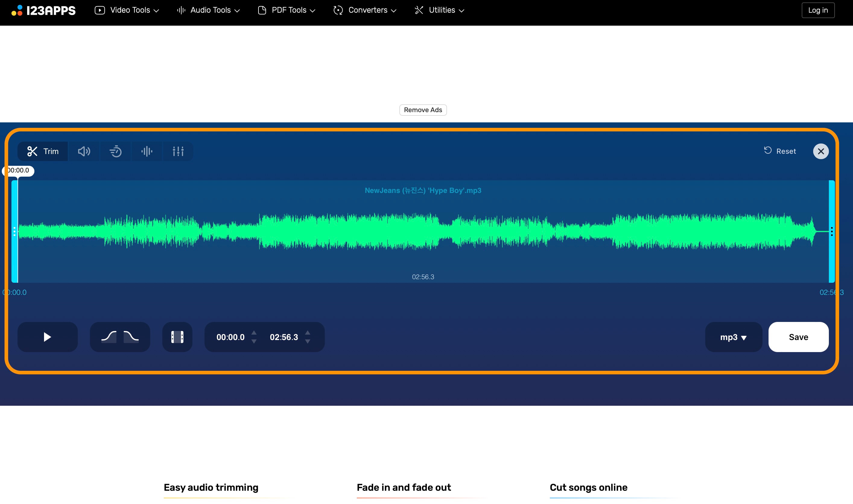Select the Trim tool
Screen dimensions: 853x504
coord(43,151)
